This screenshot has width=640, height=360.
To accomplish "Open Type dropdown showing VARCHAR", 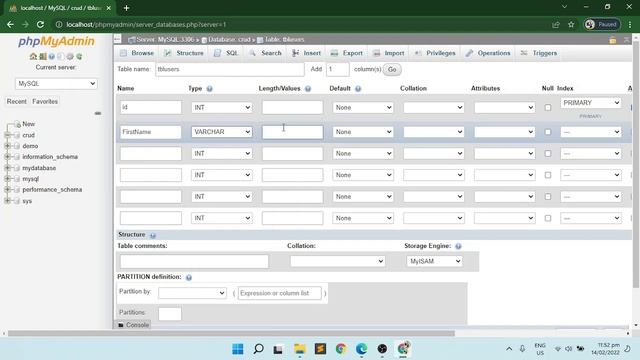I will pyautogui.click(x=222, y=132).
